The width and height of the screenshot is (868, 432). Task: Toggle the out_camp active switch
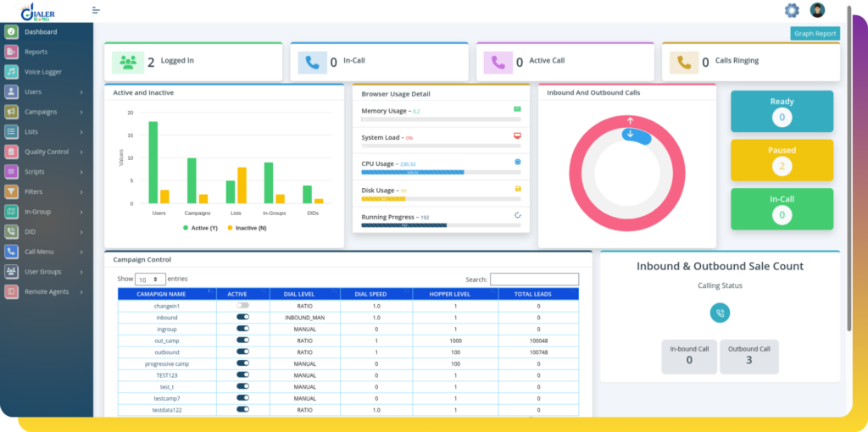click(243, 340)
